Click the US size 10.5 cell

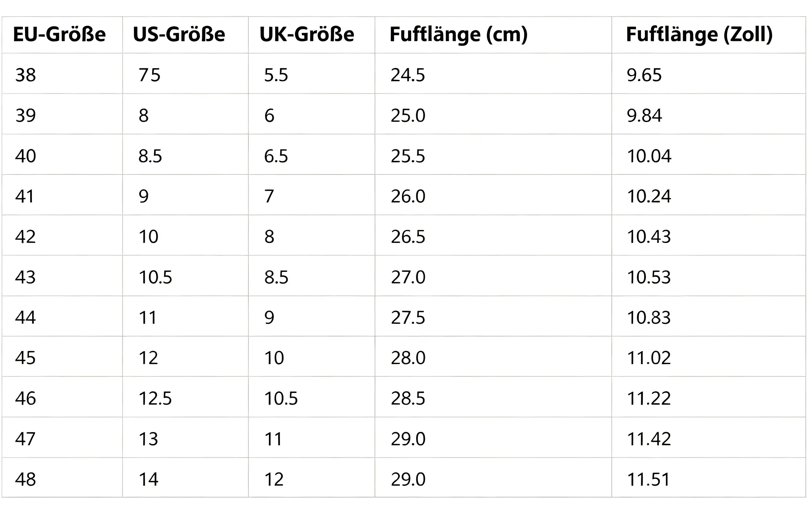pyautogui.click(x=186, y=276)
